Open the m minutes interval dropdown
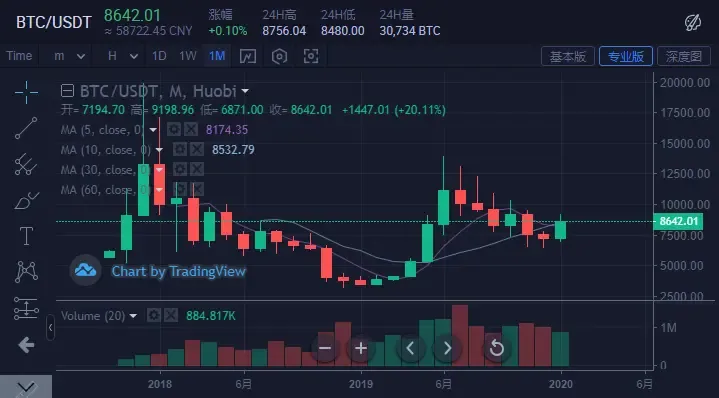 coord(69,56)
